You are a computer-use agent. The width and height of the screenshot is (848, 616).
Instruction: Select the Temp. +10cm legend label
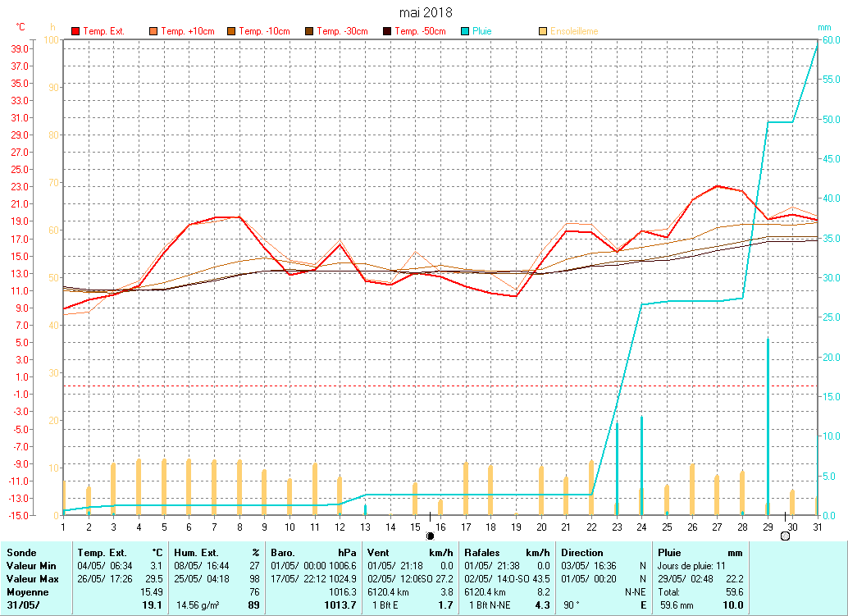pos(188,31)
